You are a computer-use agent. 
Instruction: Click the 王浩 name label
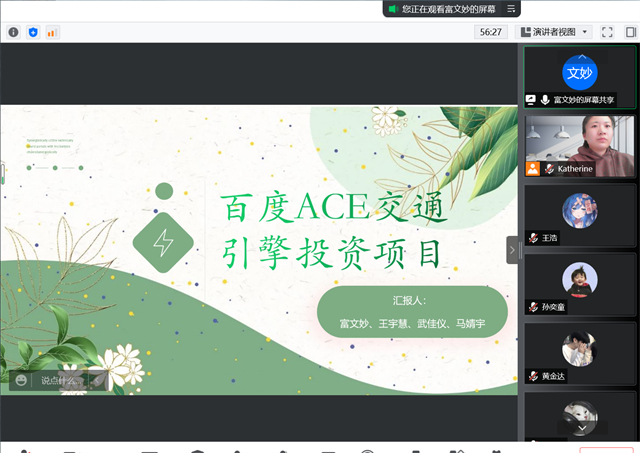(549, 238)
